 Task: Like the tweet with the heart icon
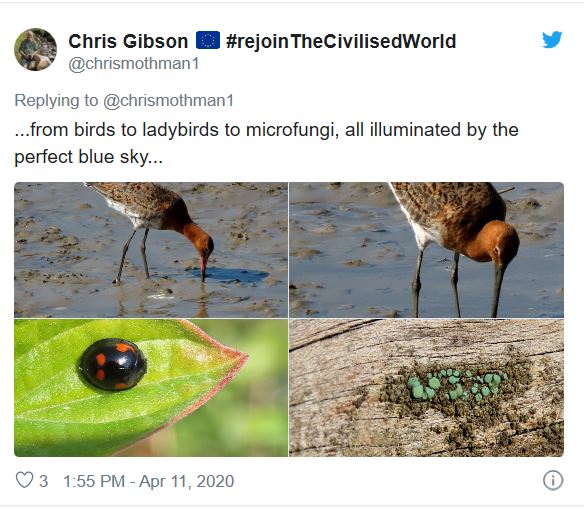pos(24,480)
